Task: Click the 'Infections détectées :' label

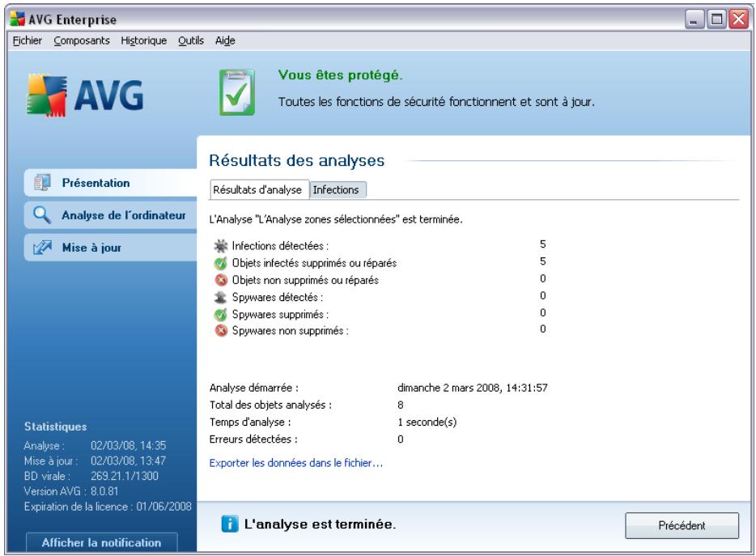Action: (280, 246)
